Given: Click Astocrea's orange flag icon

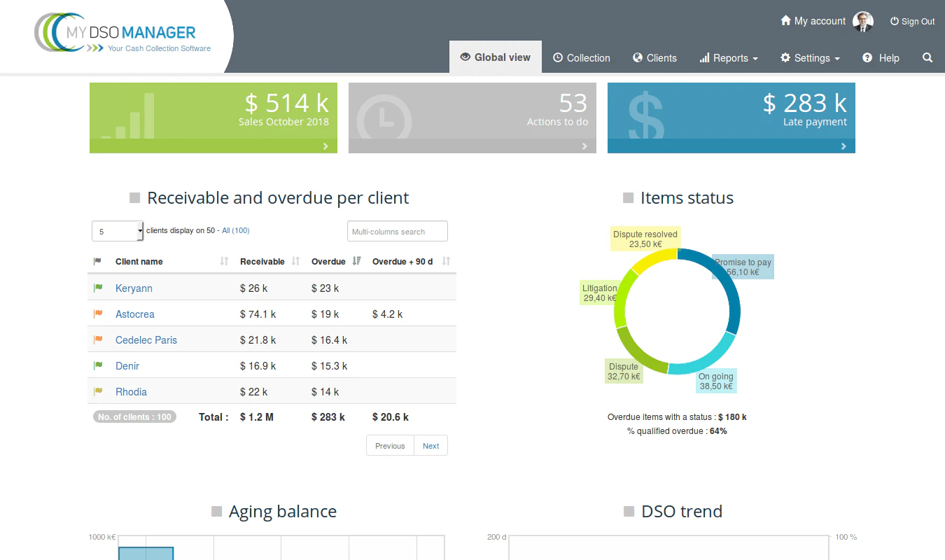Looking at the screenshot, I should [x=98, y=314].
